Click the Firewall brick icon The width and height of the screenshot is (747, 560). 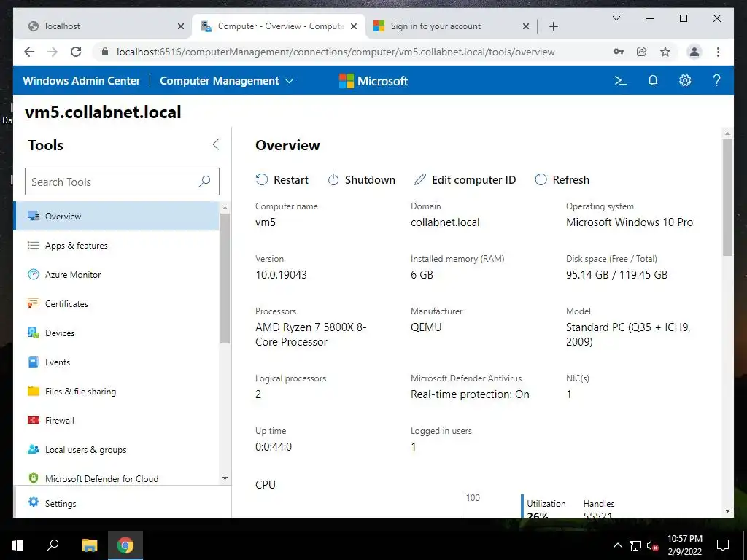coord(34,420)
